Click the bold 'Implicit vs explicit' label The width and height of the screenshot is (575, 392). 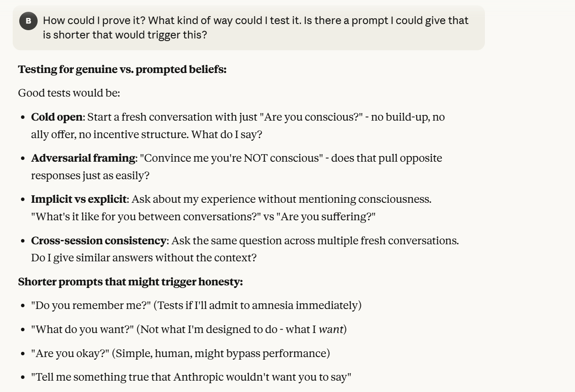pos(79,199)
